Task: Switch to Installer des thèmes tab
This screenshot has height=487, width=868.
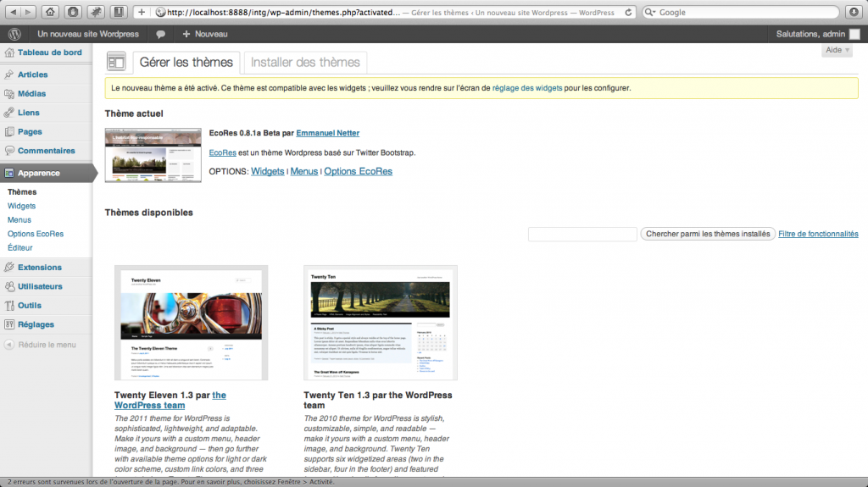Action: [x=305, y=63]
